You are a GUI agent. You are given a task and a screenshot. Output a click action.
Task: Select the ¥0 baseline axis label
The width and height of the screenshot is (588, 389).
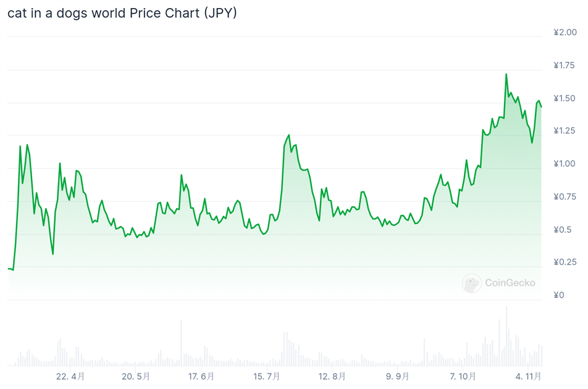tap(558, 295)
